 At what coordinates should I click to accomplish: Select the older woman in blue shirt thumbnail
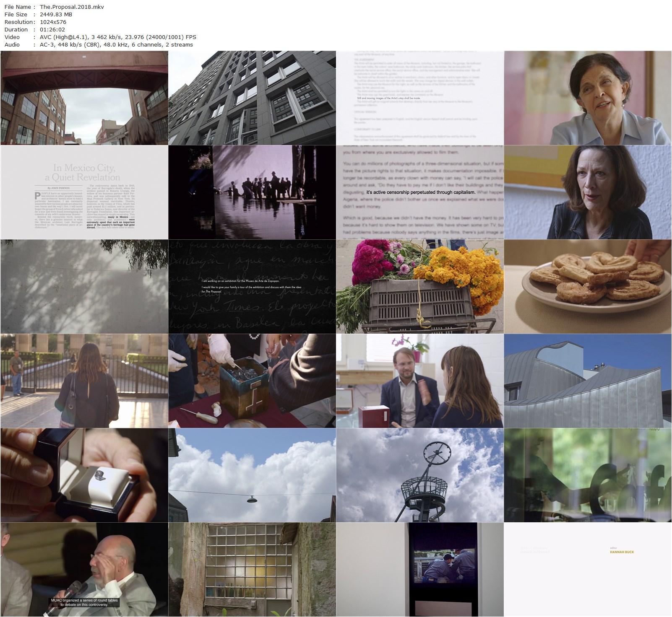pos(588,98)
